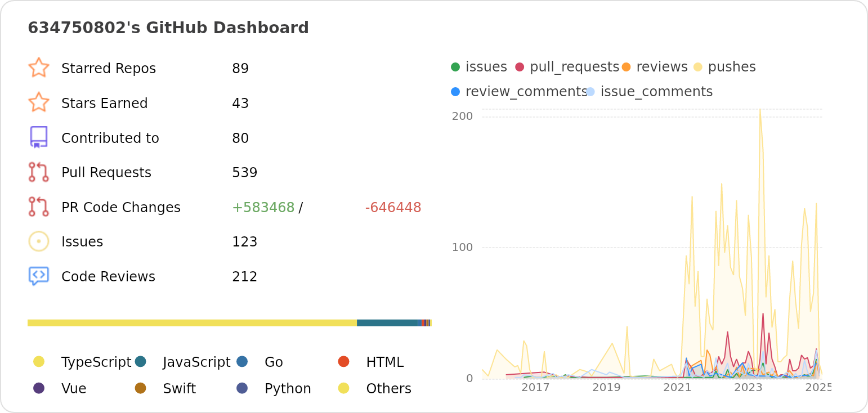Click the Vue language label

[x=74, y=389]
